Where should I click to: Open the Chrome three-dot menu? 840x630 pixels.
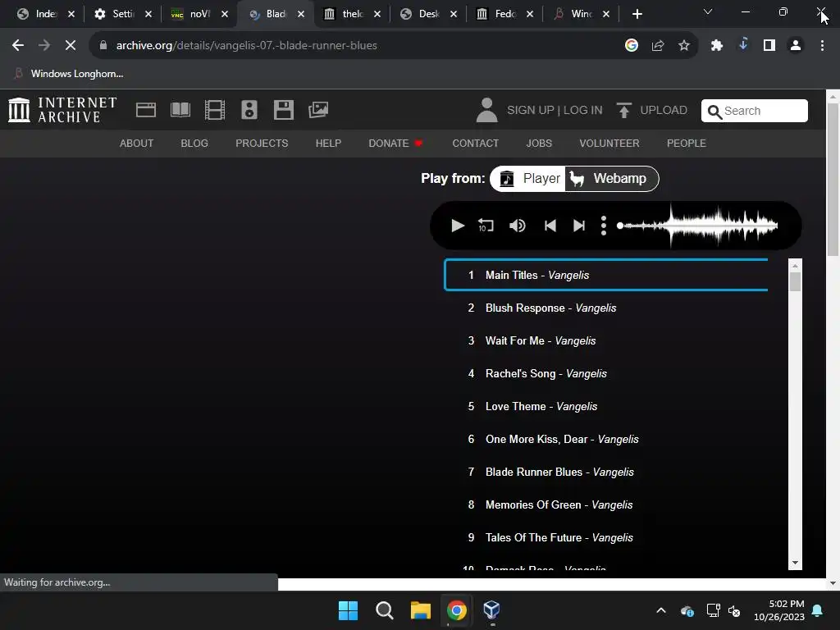point(822,46)
